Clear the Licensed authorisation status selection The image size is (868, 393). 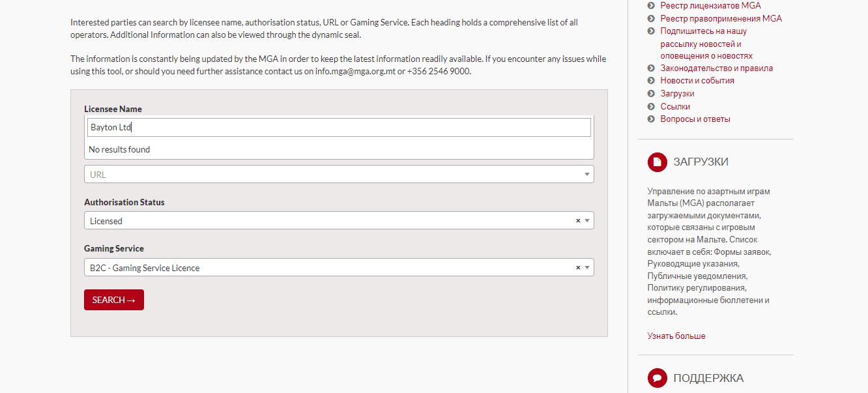577,221
